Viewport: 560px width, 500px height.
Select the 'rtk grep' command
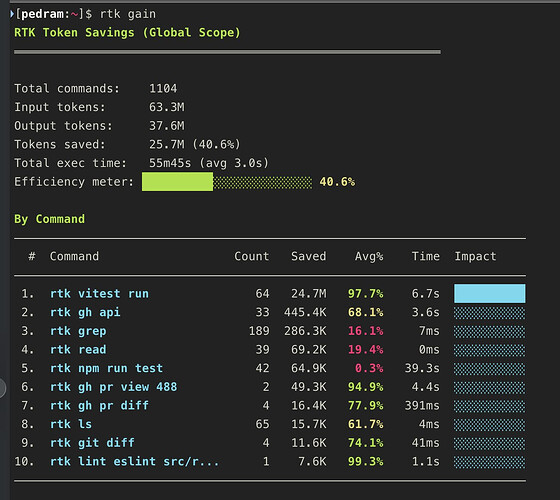point(78,331)
